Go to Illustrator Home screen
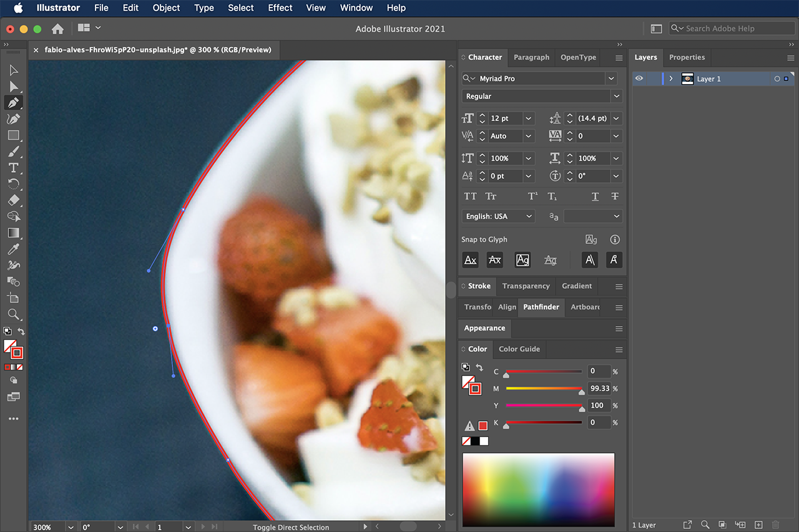This screenshot has height=532, width=799. tap(57, 29)
